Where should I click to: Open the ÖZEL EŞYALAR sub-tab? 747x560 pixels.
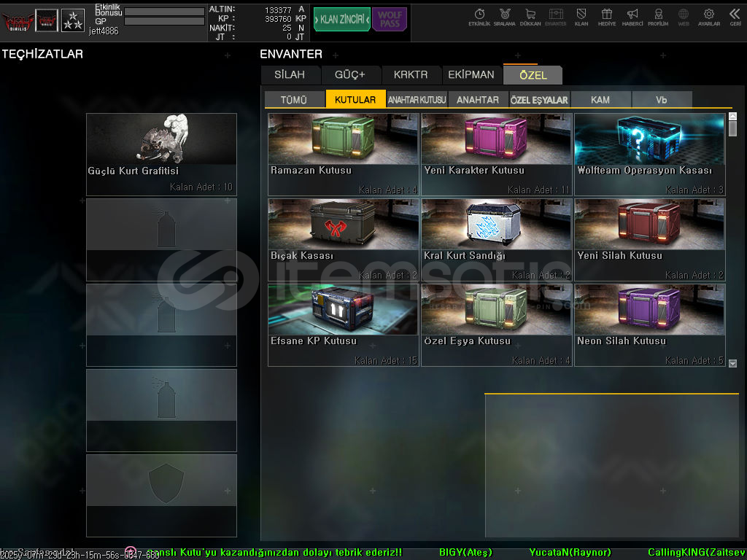click(x=539, y=99)
